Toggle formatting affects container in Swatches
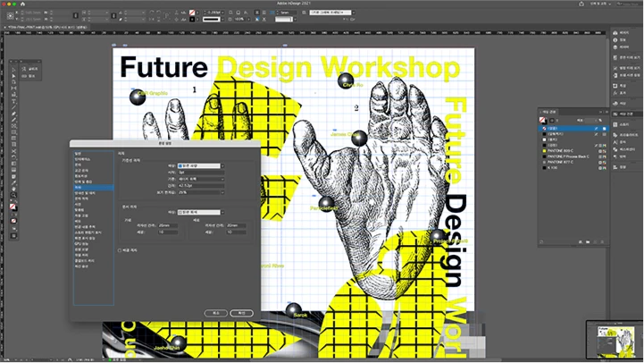Image resolution: width=644 pixels, height=363 pixels. [552, 121]
